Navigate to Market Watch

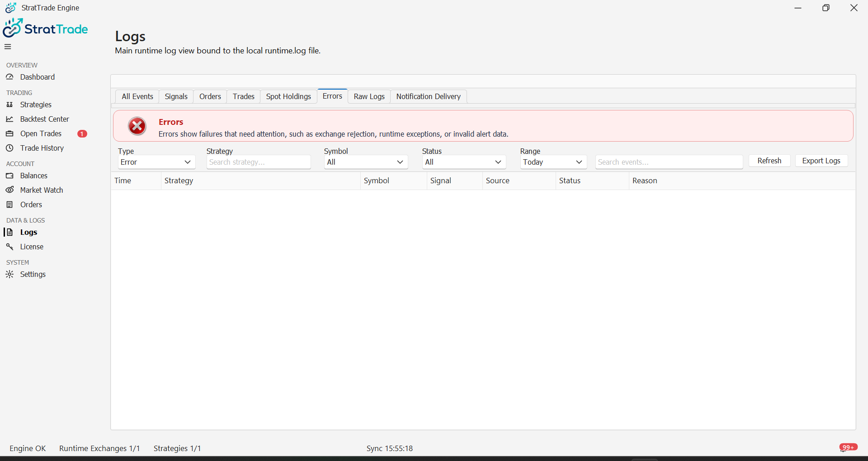42,190
